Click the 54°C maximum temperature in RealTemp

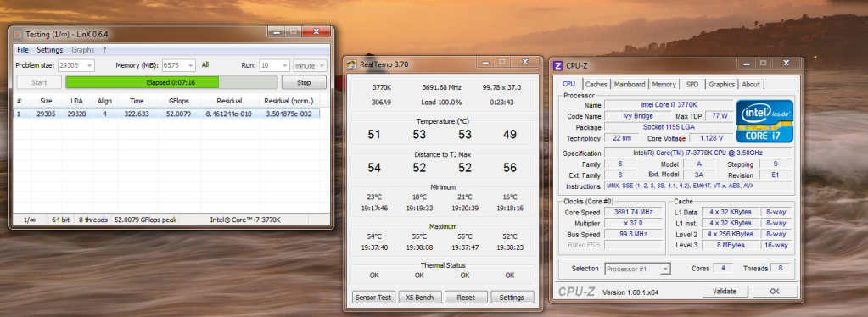pyautogui.click(x=374, y=236)
